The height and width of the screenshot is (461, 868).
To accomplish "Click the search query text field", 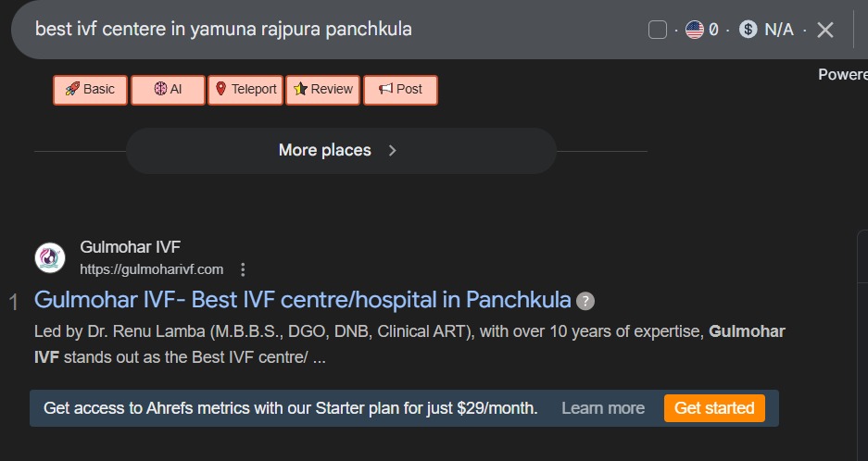I will tap(278, 30).
